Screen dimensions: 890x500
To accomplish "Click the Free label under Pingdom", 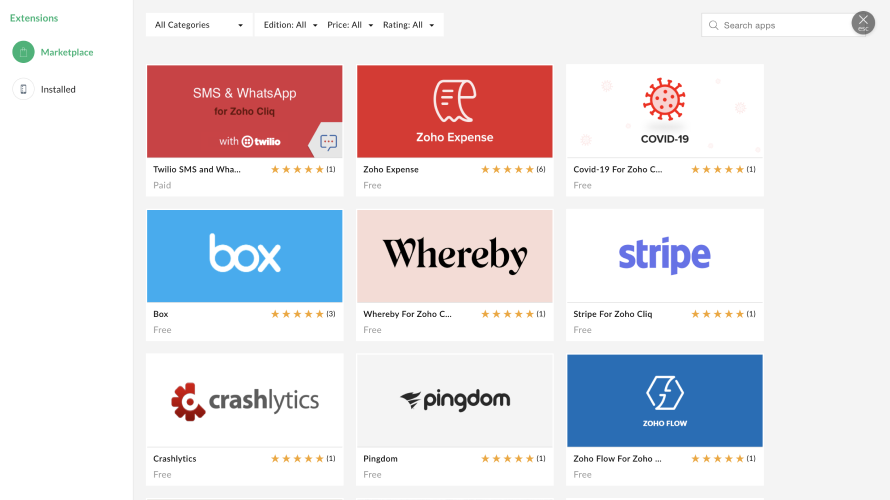I will click(x=372, y=474).
